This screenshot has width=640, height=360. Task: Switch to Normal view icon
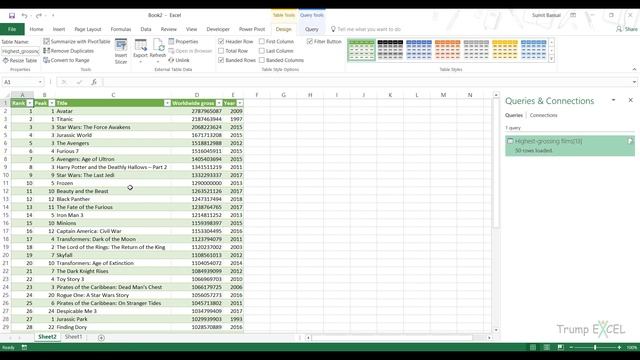pyautogui.click(x=533, y=347)
